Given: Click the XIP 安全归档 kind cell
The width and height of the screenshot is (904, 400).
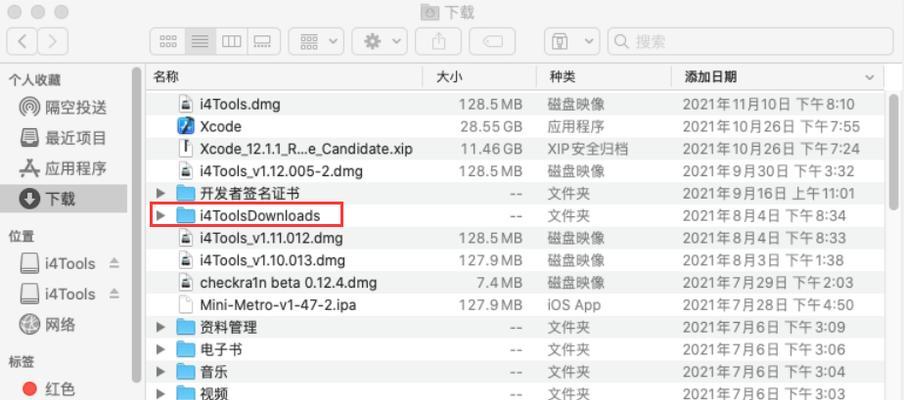Looking at the screenshot, I should coord(587,149).
